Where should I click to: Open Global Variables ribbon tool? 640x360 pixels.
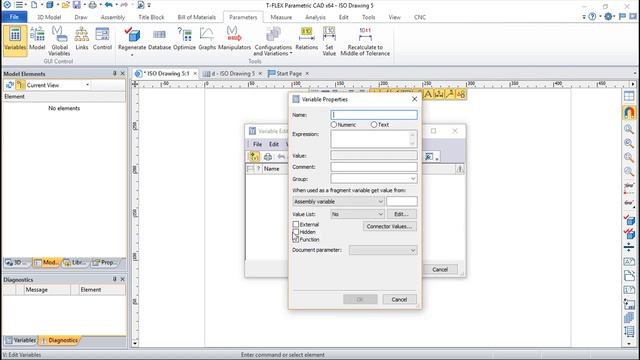59,41
